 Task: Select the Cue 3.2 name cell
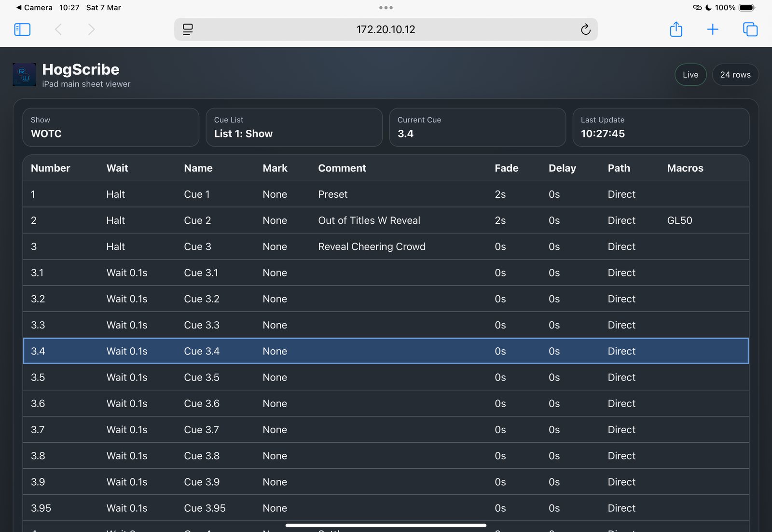(x=202, y=299)
